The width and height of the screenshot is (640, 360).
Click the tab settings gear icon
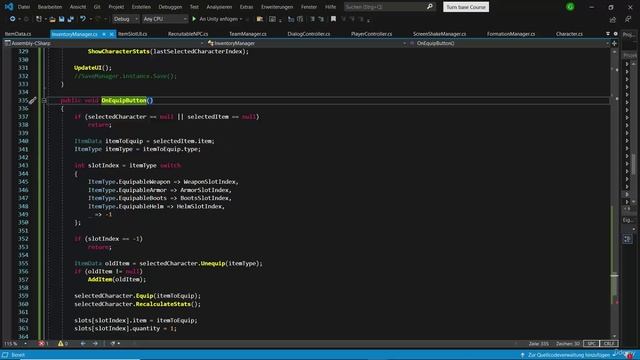(x=616, y=34)
